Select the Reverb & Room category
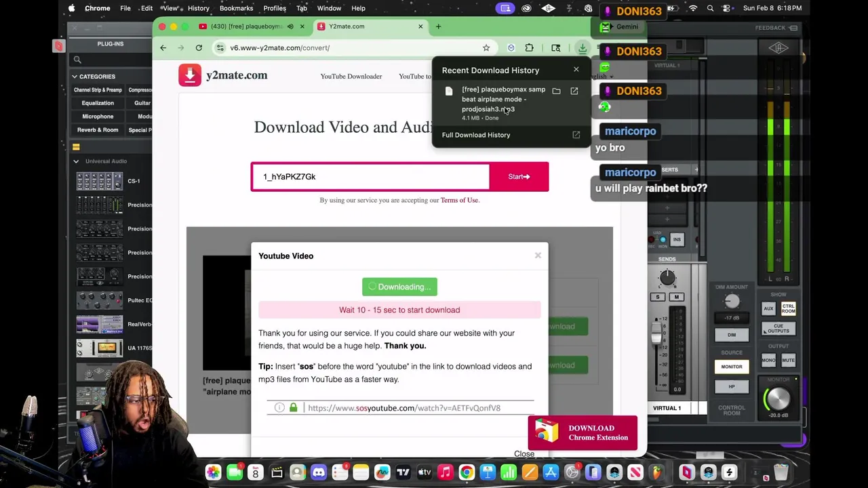 coord(98,130)
